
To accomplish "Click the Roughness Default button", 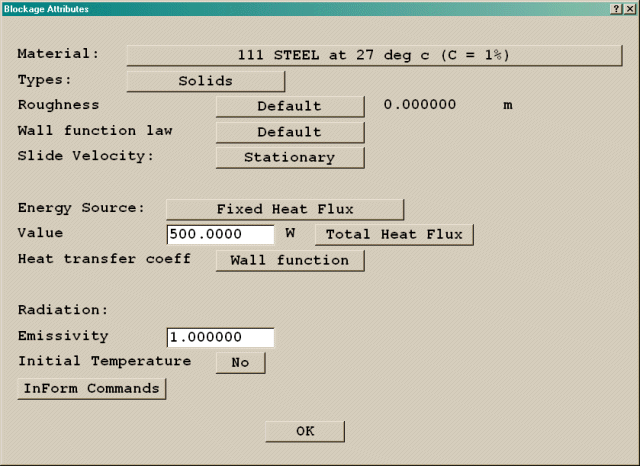I will point(289,105).
